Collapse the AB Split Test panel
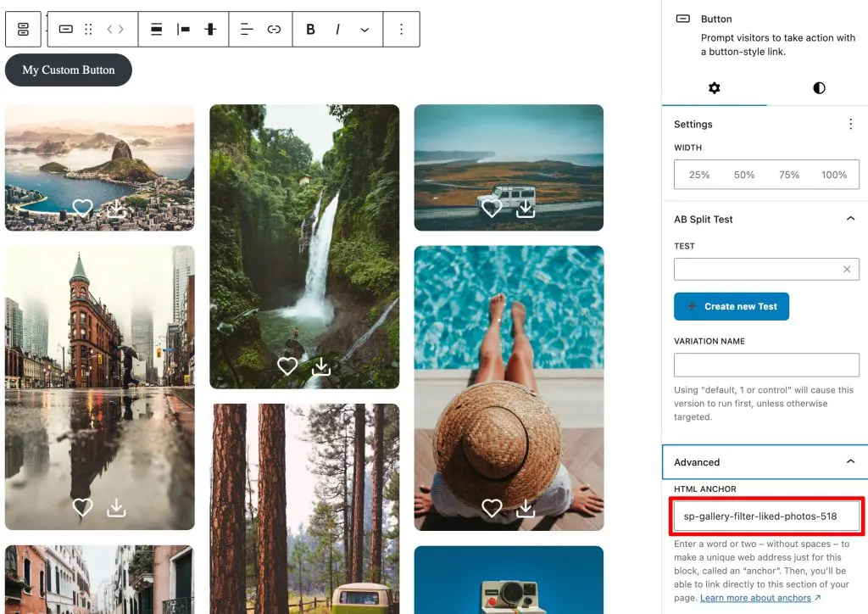The height and width of the screenshot is (614, 868). point(850,219)
